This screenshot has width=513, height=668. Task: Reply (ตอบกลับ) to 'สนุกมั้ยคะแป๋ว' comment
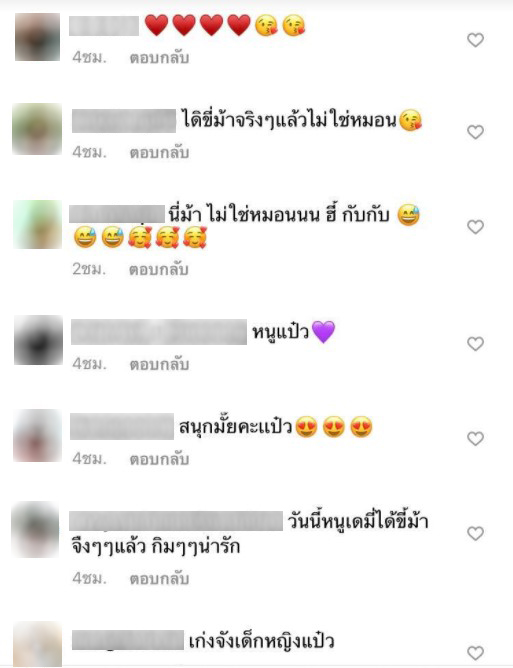point(159,459)
